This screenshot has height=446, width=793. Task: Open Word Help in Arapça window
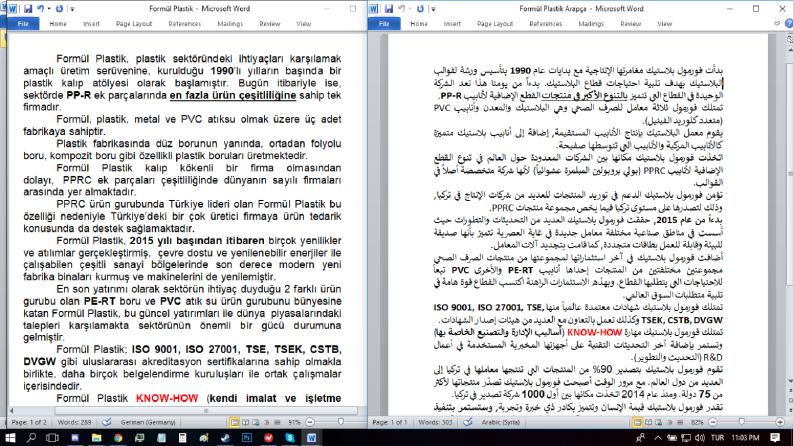point(788,23)
